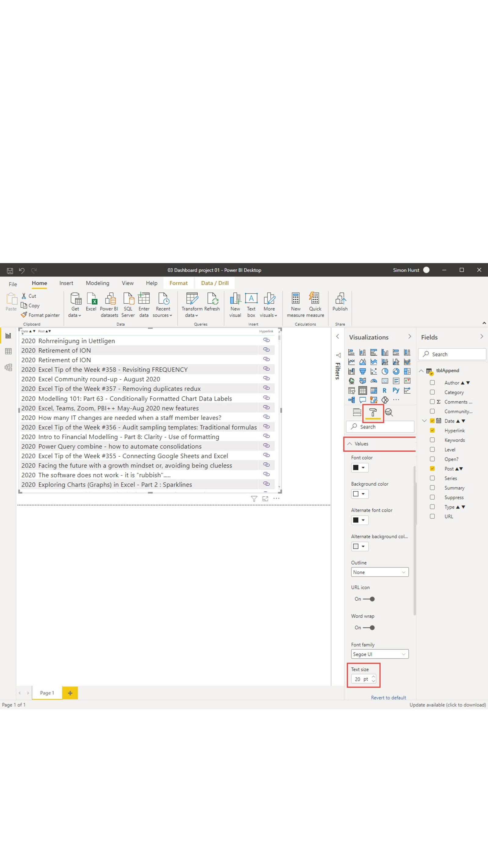Open the Font family dropdown

(x=379, y=654)
